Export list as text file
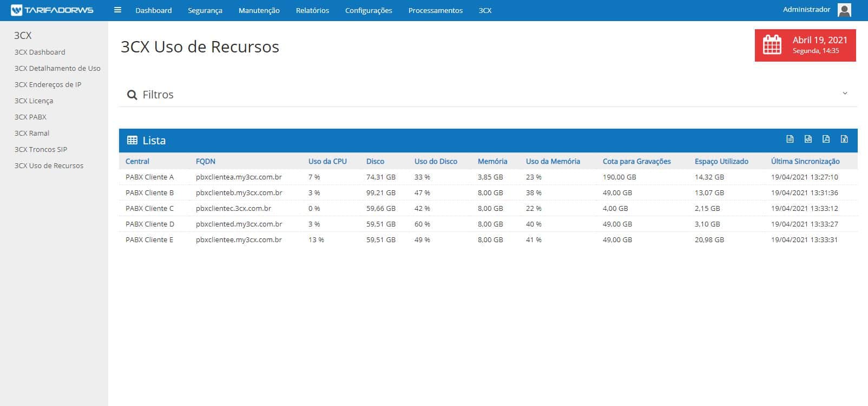Image resolution: width=868 pixels, height=406 pixels. (x=790, y=139)
